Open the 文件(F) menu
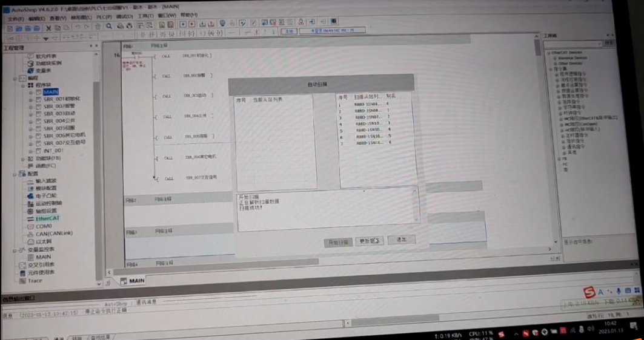The width and height of the screenshot is (644, 340). 16,19
